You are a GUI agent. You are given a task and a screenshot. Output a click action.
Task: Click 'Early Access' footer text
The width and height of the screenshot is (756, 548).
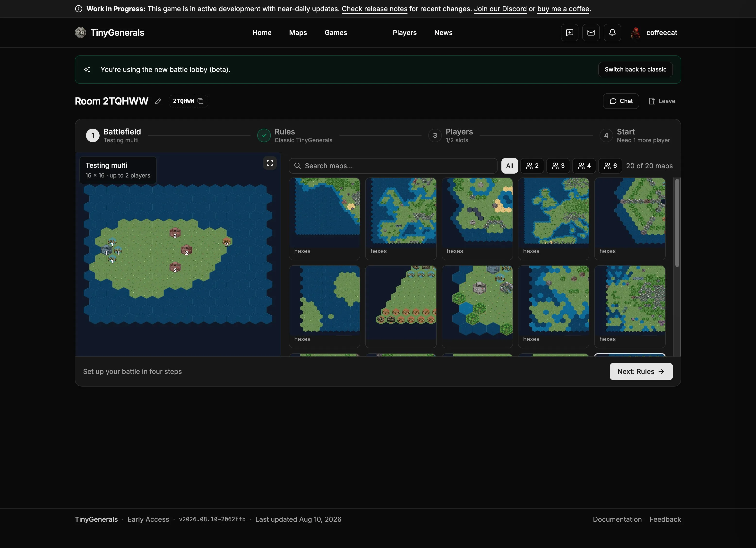click(x=148, y=519)
